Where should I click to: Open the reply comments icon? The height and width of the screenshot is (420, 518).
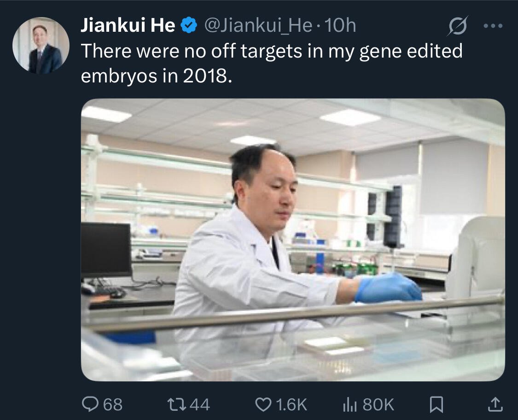(89, 404)
